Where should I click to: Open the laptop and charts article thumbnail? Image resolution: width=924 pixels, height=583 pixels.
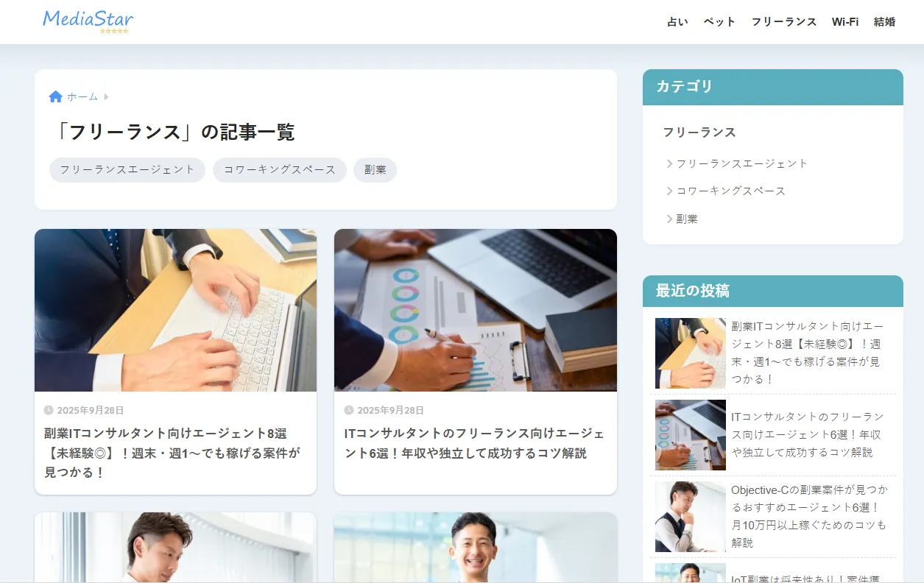(476, 310)
